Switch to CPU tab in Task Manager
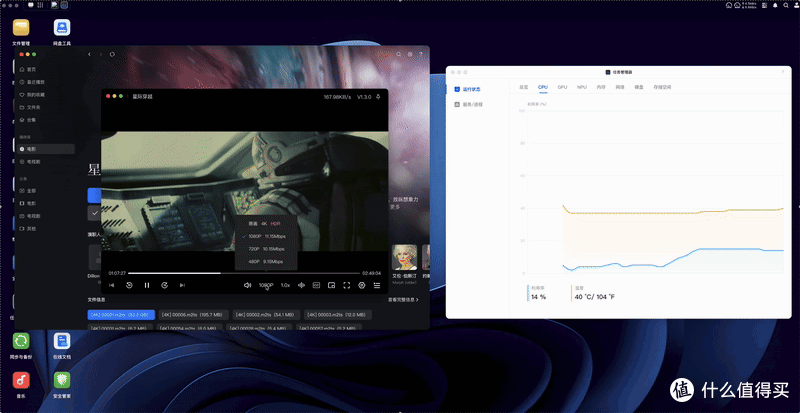Image resolution: width=800 pixels, height=413 pixels. coord(543,87)
